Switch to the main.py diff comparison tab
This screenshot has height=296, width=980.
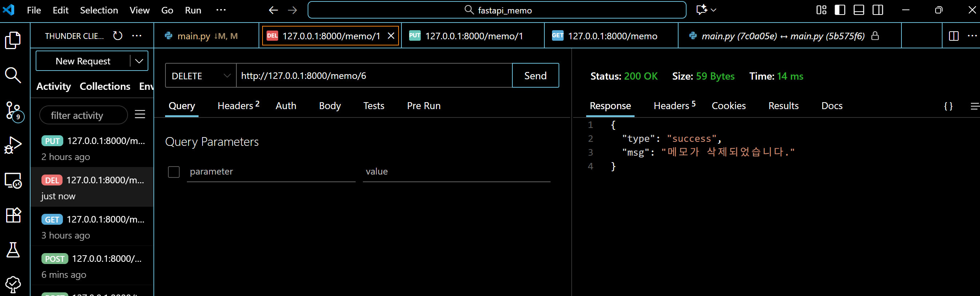789,36
